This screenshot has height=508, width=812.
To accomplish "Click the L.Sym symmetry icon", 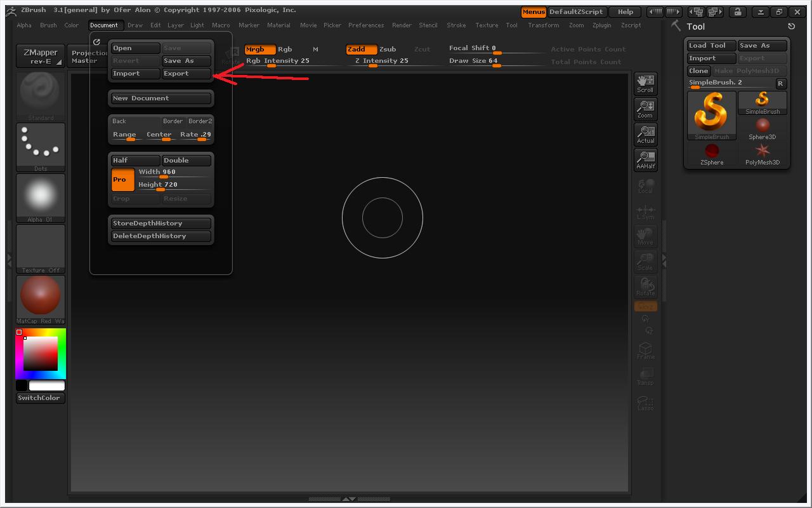I will pyautogui.click(x=645, y=212).
